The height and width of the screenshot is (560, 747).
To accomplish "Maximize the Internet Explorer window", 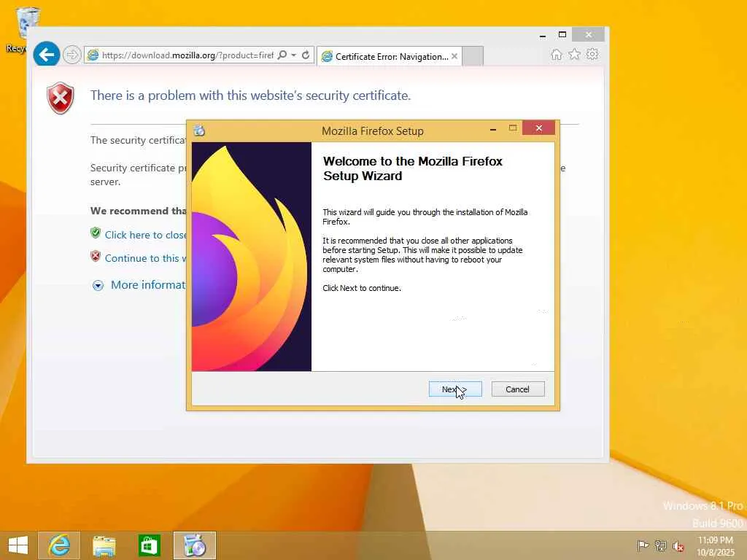I will tap(562, 35).
